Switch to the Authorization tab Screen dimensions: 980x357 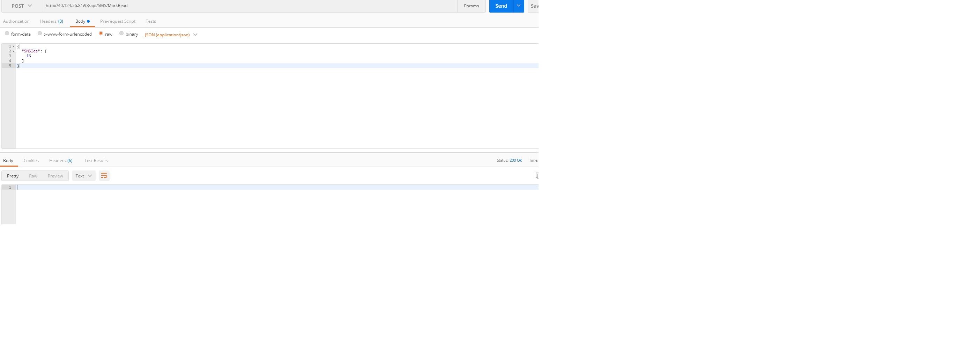coord(16,21)
